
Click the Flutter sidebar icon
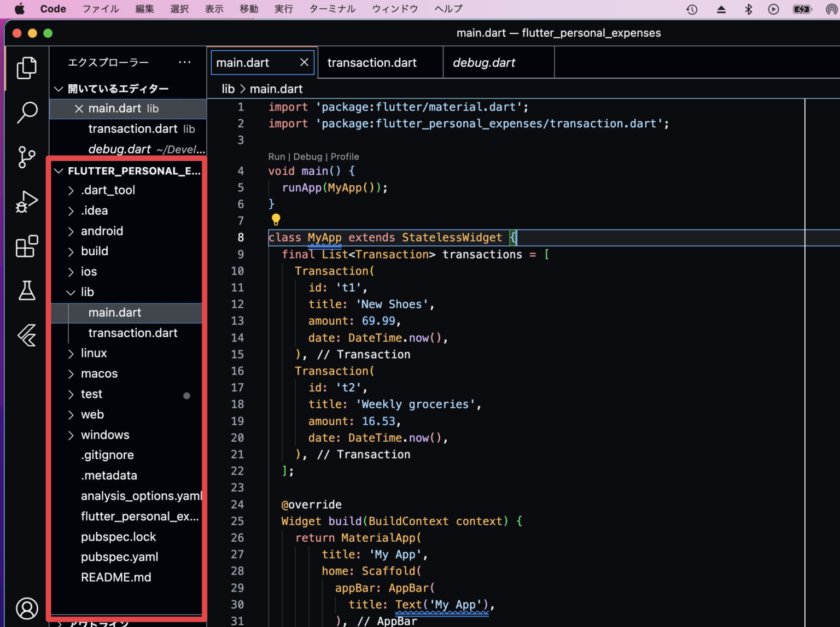[26, 335]
